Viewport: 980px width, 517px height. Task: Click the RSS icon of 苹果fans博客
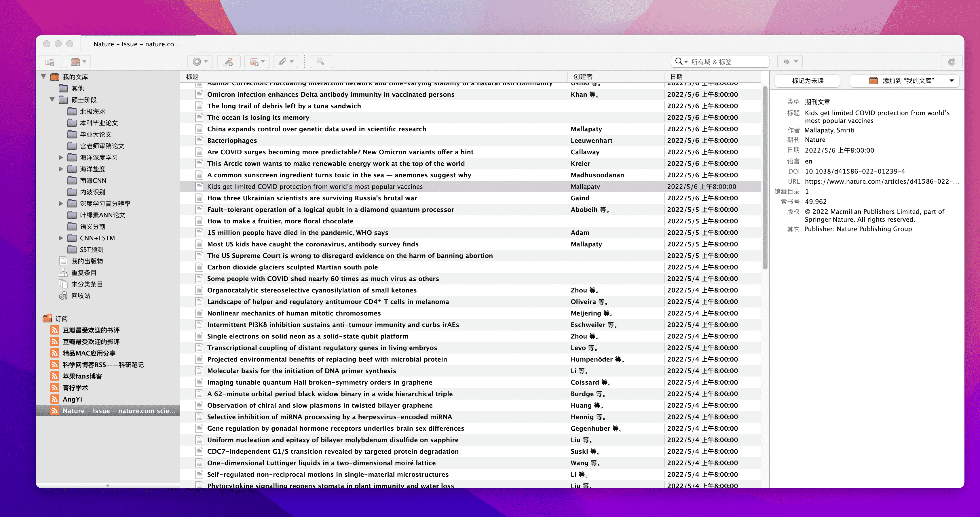pyautogui.click(x=55, y=376)
